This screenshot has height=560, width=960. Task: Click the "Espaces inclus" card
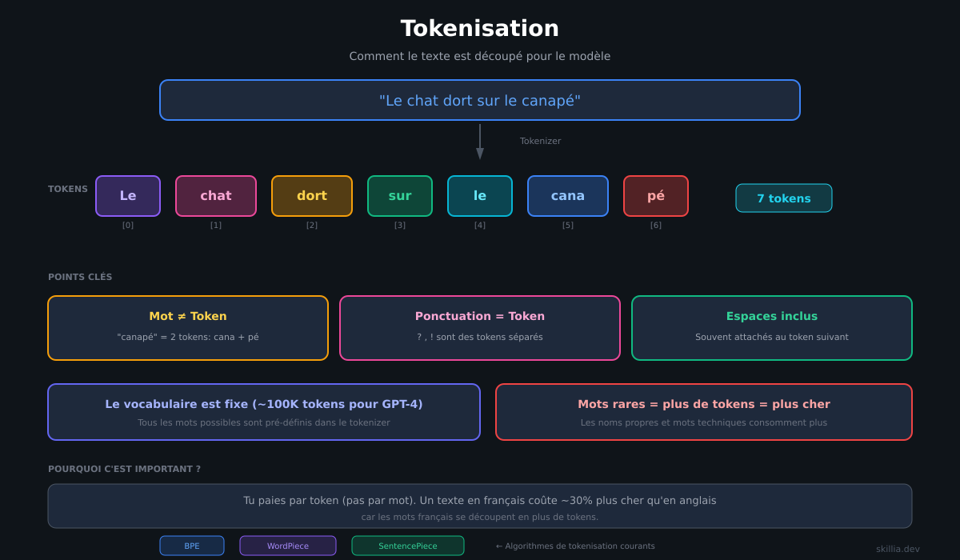click(772, 328)
